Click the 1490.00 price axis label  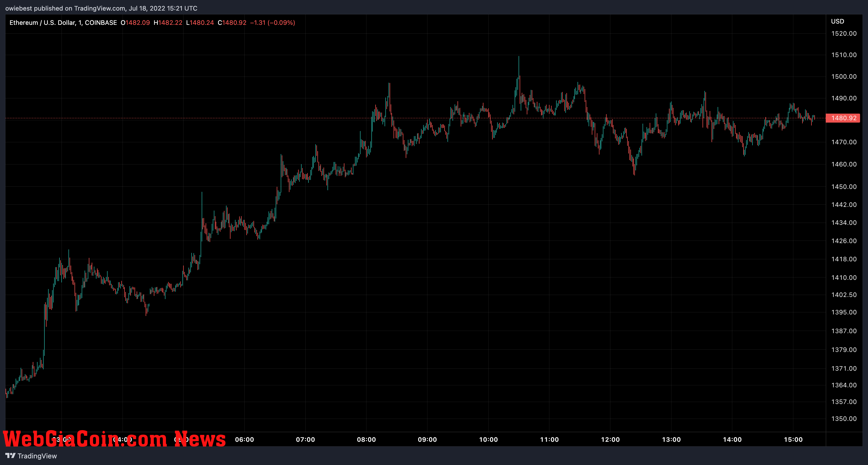click(x=844, y=98)
